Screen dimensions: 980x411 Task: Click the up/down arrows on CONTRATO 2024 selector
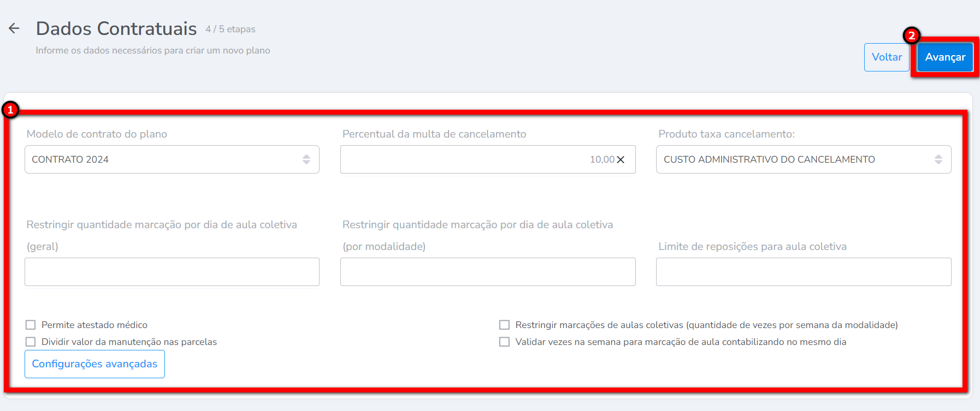306,159
